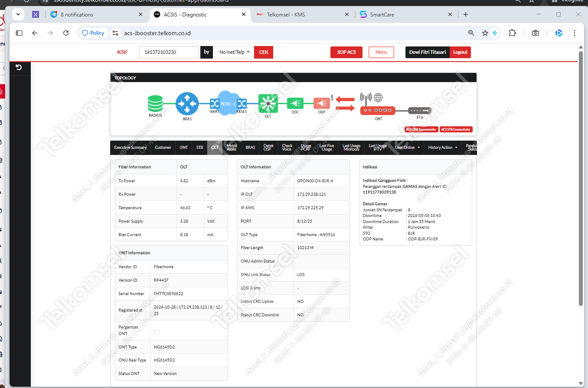Click the address bar URL acs-ibooster.telkom.co.id
The height and width of the screenshot is (388, 588).
coord(157,33)
